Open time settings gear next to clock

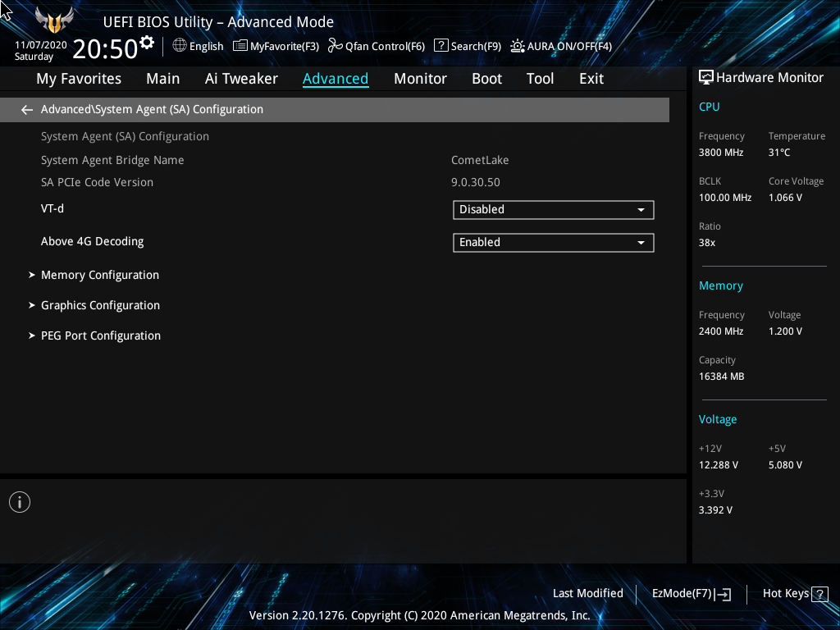click(146, 43)
